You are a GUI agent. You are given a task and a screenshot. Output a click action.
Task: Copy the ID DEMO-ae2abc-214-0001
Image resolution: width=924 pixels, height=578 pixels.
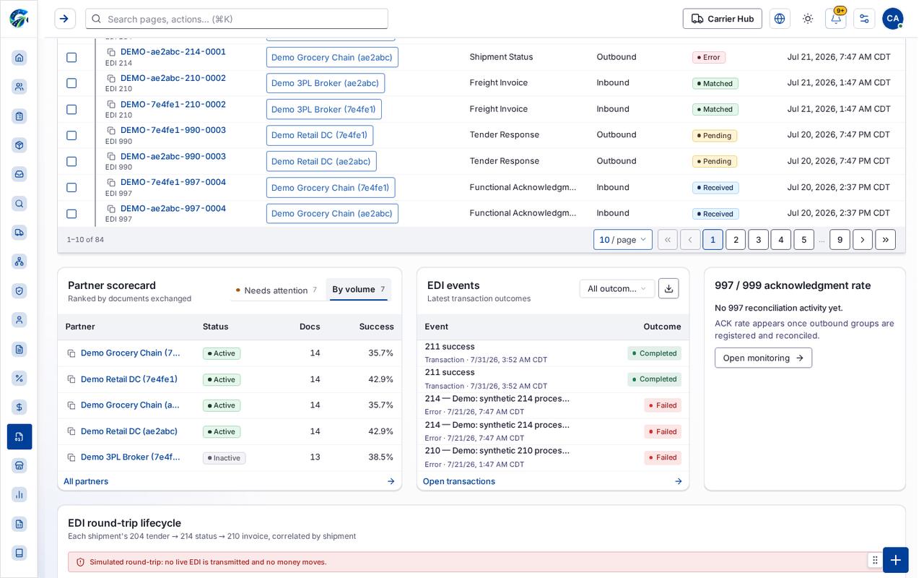point(111,52)
